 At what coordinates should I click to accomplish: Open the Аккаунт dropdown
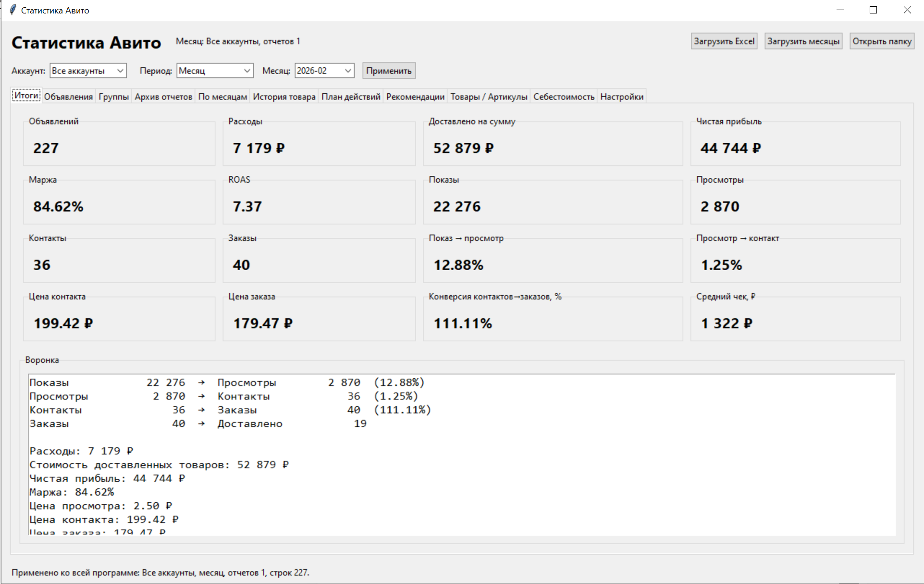[x=88, y=71]
